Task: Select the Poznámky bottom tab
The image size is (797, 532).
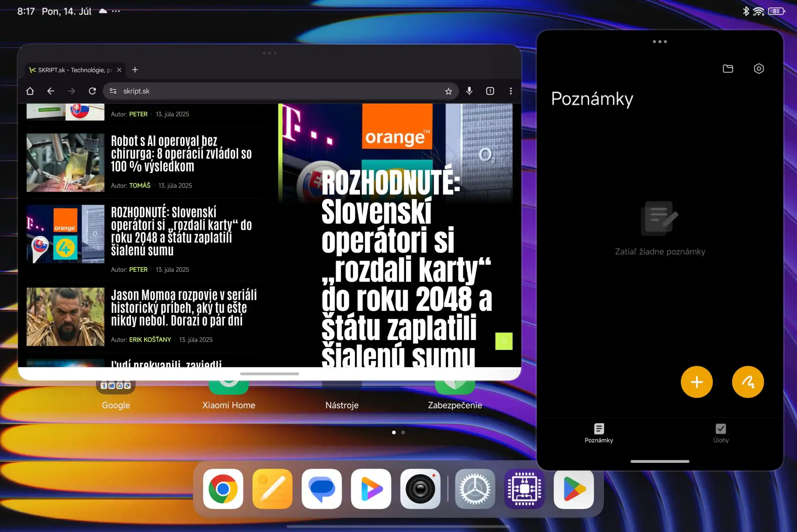Action: point(599,433)
